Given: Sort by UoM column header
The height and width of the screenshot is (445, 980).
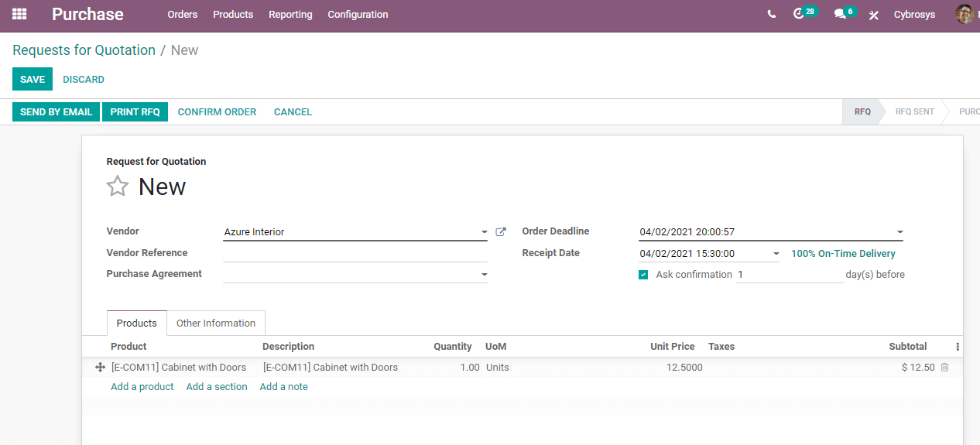Looking at the screenshot, I should 496,347.
